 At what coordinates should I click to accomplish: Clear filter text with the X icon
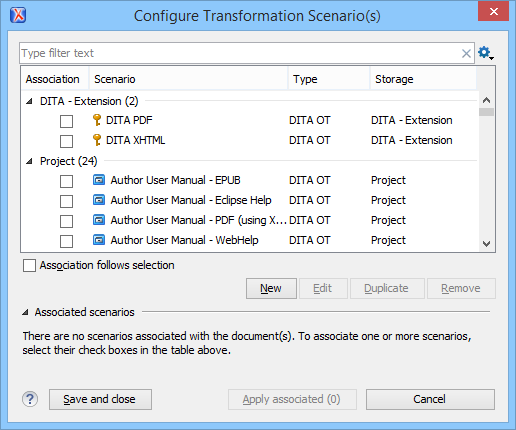tap(466, 53)
